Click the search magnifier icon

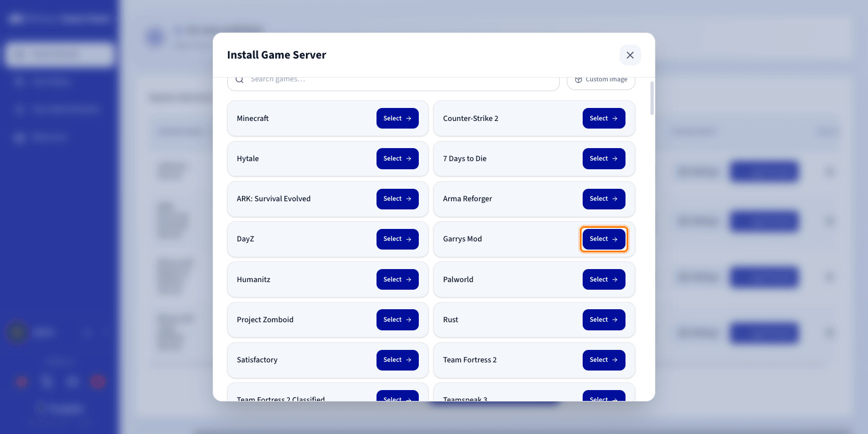pyautogui.click(x=239, y=80)
